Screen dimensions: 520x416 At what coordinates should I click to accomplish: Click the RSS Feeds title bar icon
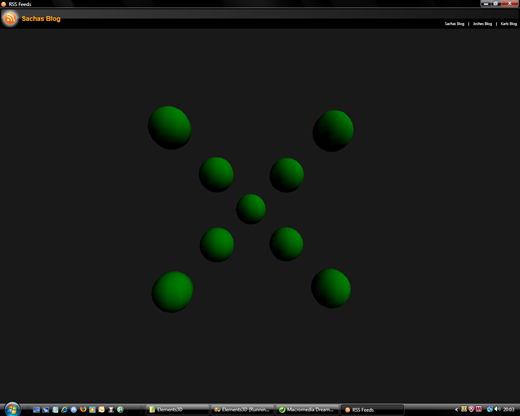4,4
